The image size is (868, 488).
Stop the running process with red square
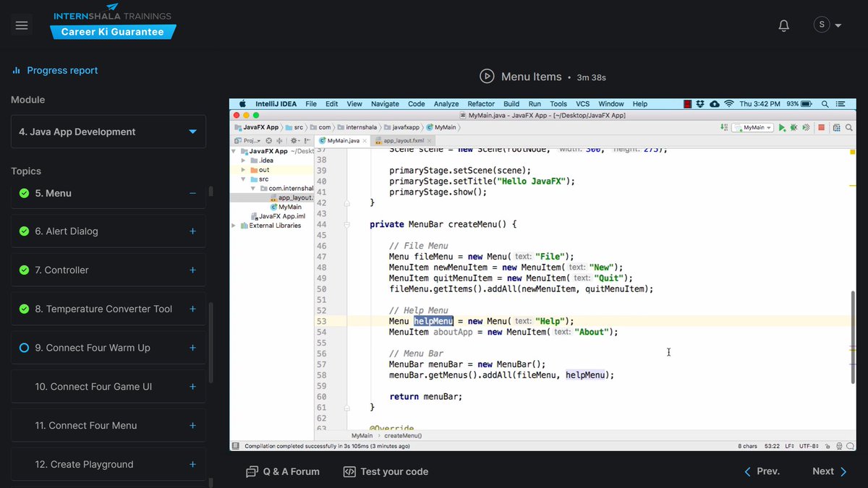tap(821, 128)
